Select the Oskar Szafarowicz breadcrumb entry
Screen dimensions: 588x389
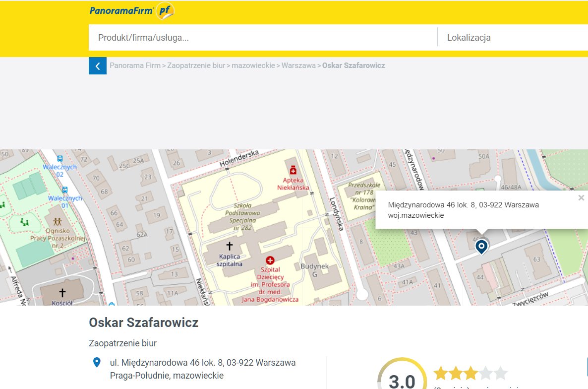[353, 65]
